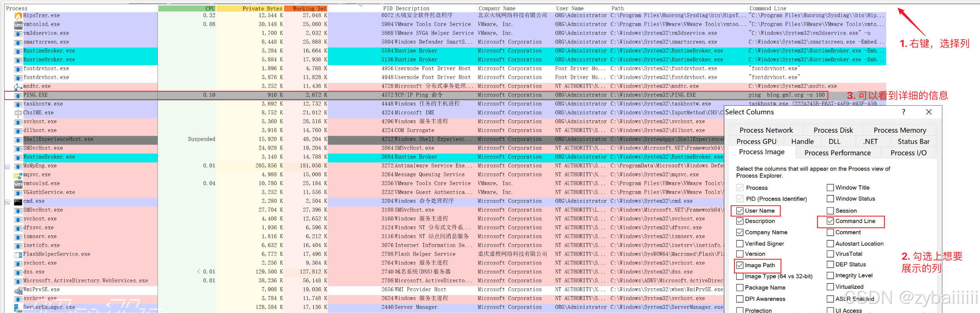The height and width of the screenshot is (313, 980).
Task: Click the taskhostw.exe process icon
Action: (18, 104)
